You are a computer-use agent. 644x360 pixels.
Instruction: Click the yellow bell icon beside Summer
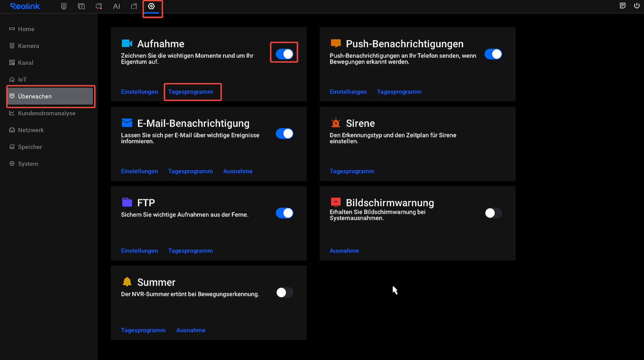point(127,282)
